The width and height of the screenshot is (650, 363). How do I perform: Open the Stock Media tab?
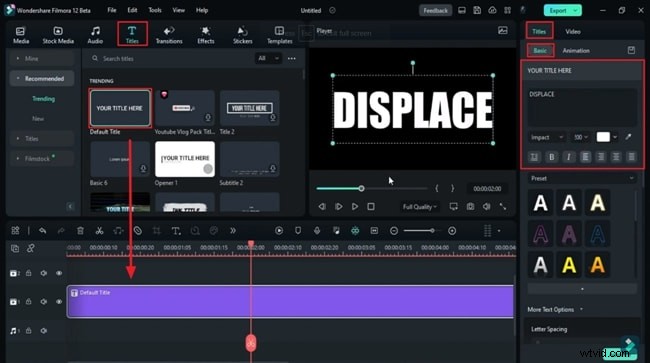pos(58,35)
